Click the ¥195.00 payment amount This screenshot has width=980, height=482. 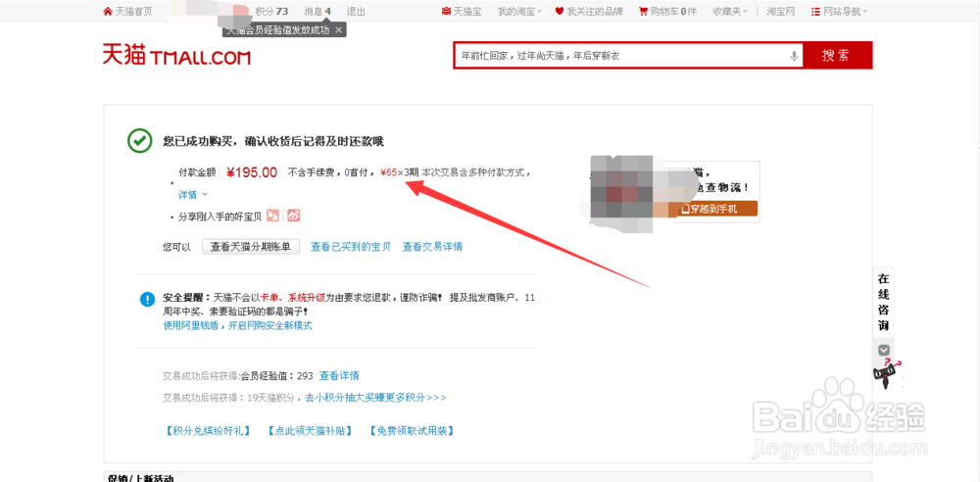pyautogui.click(x=251, y=172)
